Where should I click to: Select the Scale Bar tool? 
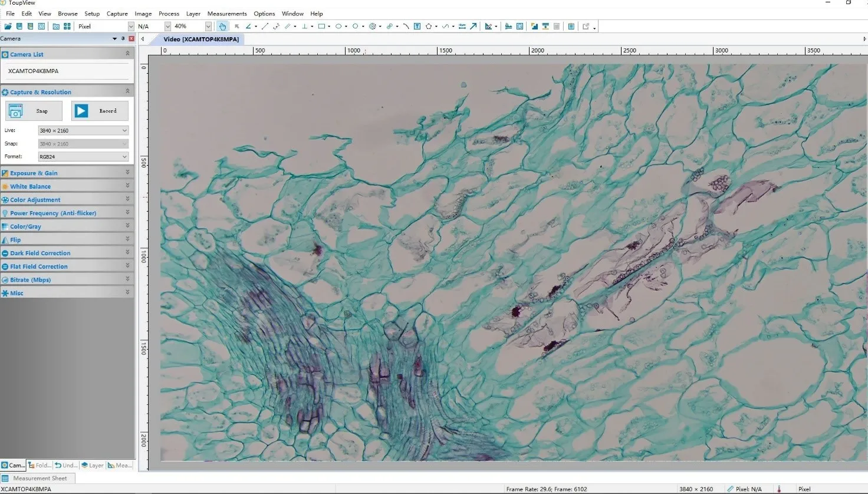pos(462,27)
